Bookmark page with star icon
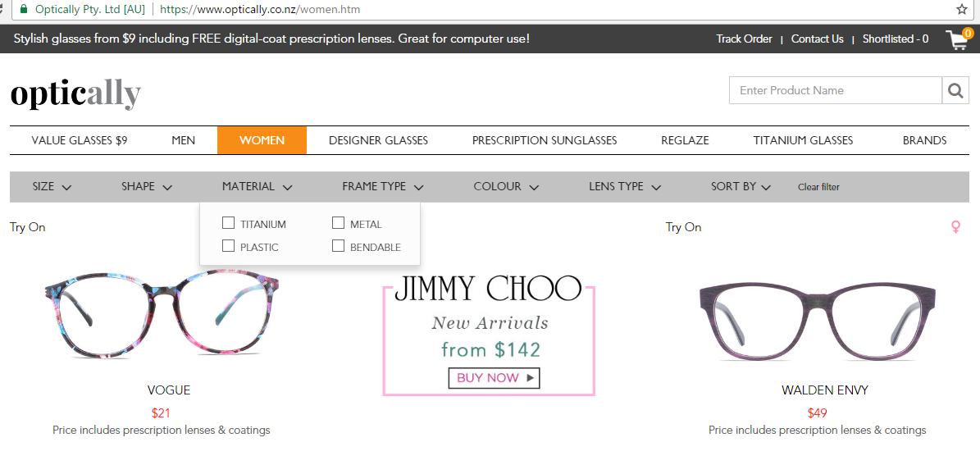This screenshot has width=980, height=465. (961, 9)
